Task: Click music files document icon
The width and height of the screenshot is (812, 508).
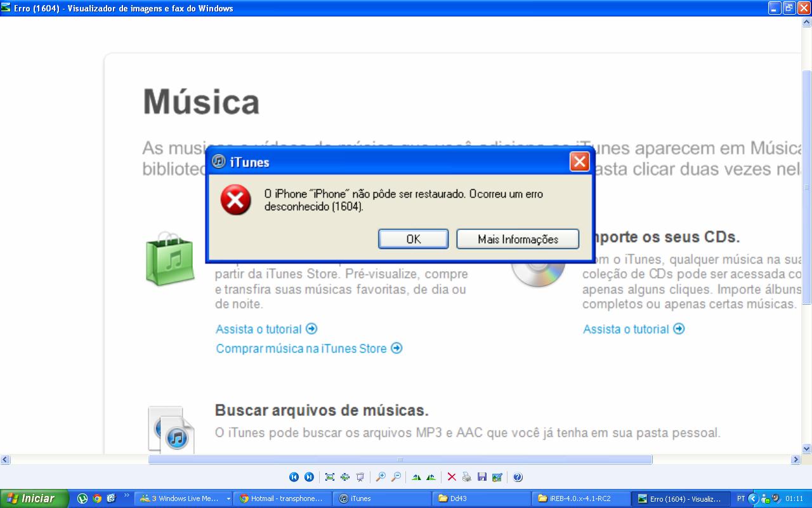Action: point(171,430)
